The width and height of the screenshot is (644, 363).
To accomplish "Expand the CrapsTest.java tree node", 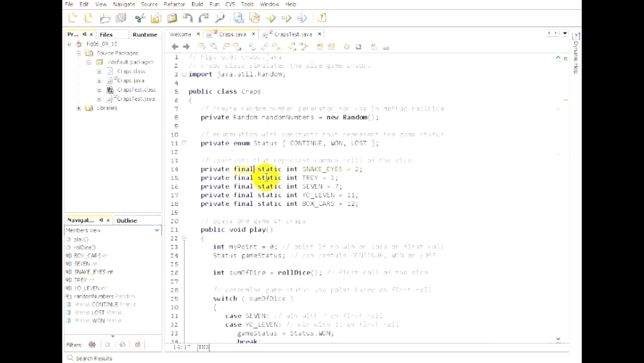I will pos(99,99).
